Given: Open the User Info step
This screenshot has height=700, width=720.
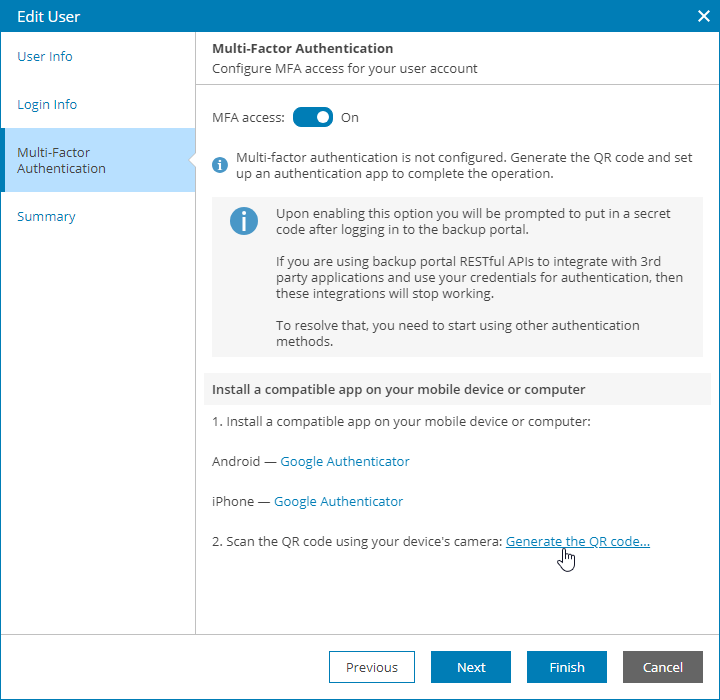Looking at the screenshot, I should pos(45,57).
